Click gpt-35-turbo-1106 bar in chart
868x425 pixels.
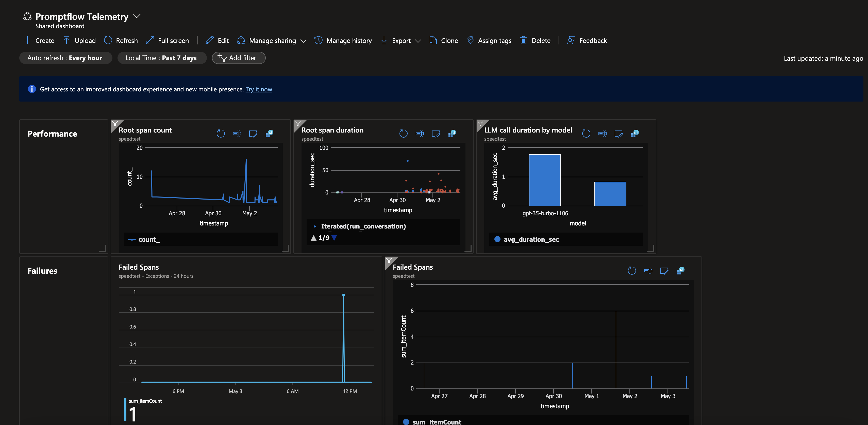click(544, 180)
